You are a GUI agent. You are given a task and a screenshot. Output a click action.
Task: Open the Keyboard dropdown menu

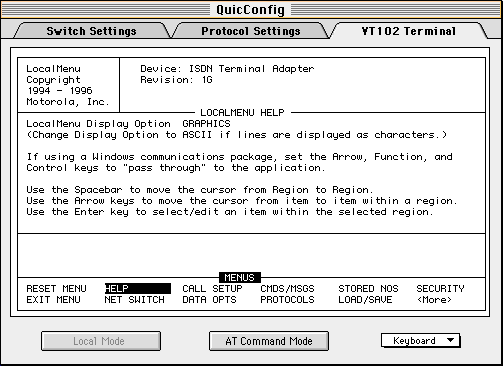pyautogui.click(x=421, y=341)
